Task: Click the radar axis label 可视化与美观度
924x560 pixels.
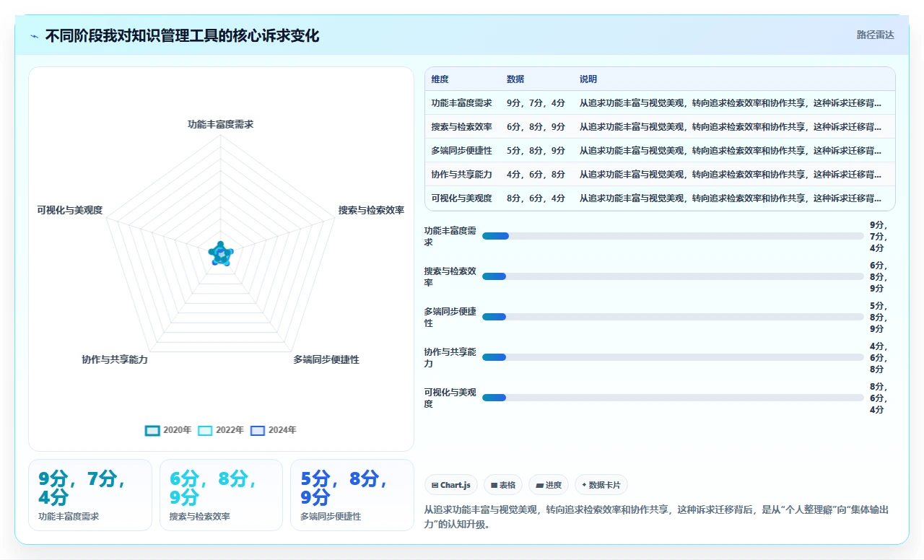Action: point(70,210)
